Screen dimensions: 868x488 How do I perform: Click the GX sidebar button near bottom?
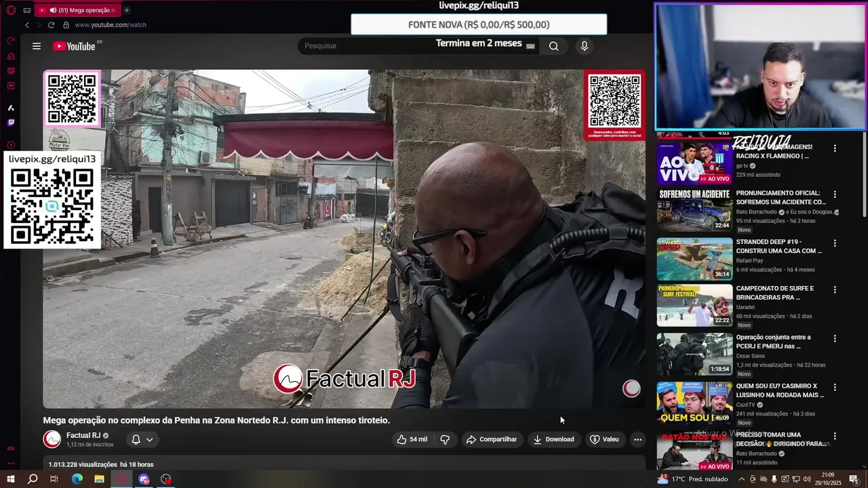click(11, 448)
